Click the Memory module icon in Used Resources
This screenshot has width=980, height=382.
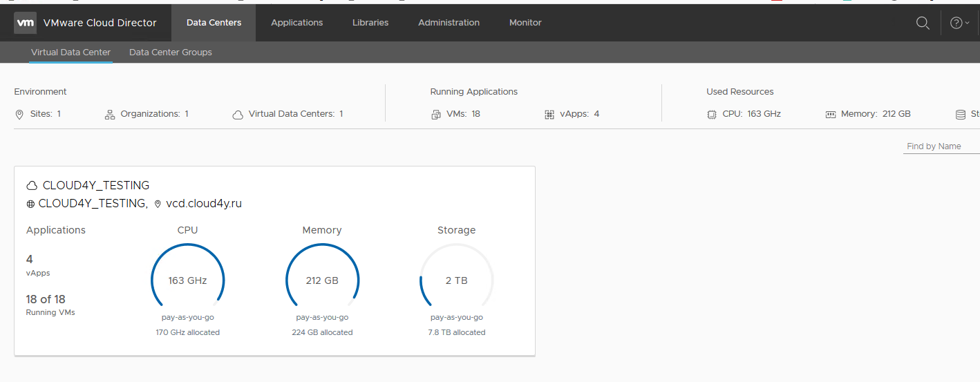831,115
